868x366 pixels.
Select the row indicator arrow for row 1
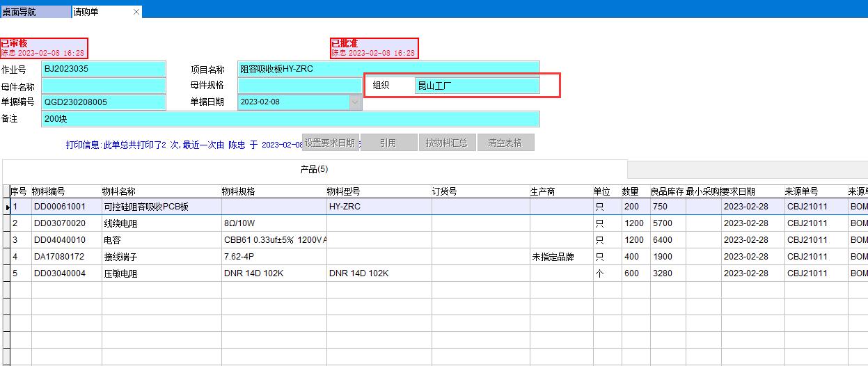(x=7, y=207)
